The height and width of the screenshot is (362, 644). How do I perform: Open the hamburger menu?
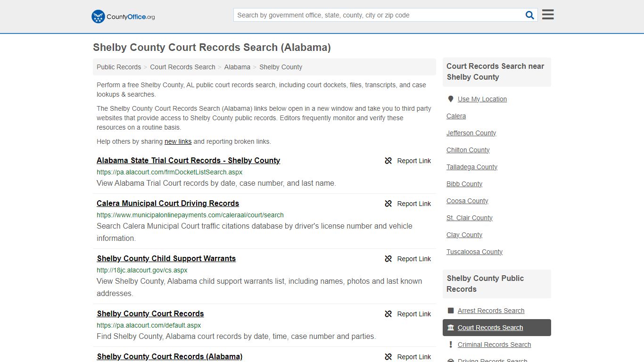pos(548,15)
